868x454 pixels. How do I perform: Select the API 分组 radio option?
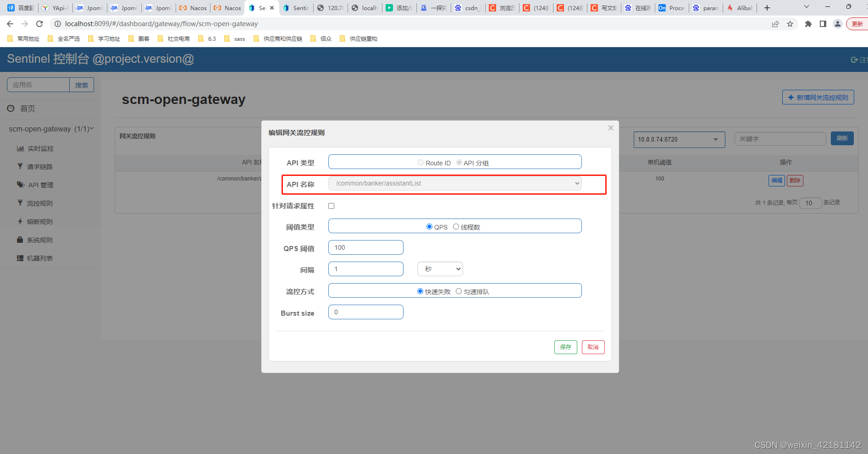(x=459, y=163)
